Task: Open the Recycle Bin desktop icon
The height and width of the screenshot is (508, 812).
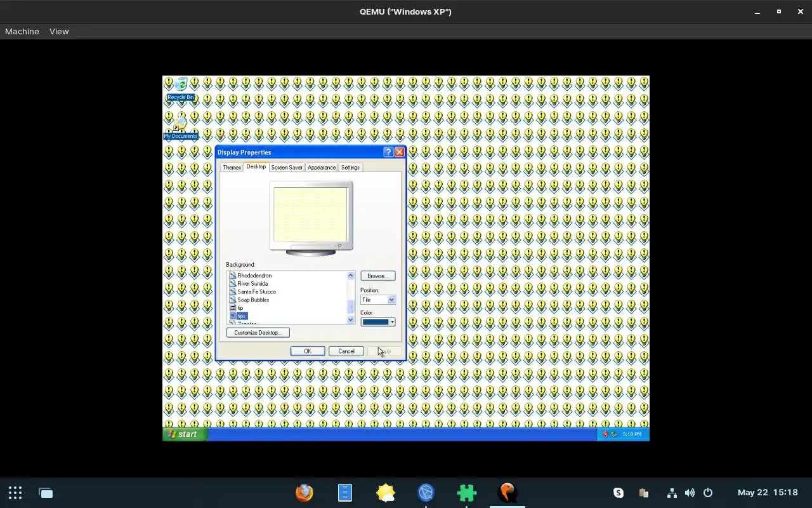Action: 181,89
